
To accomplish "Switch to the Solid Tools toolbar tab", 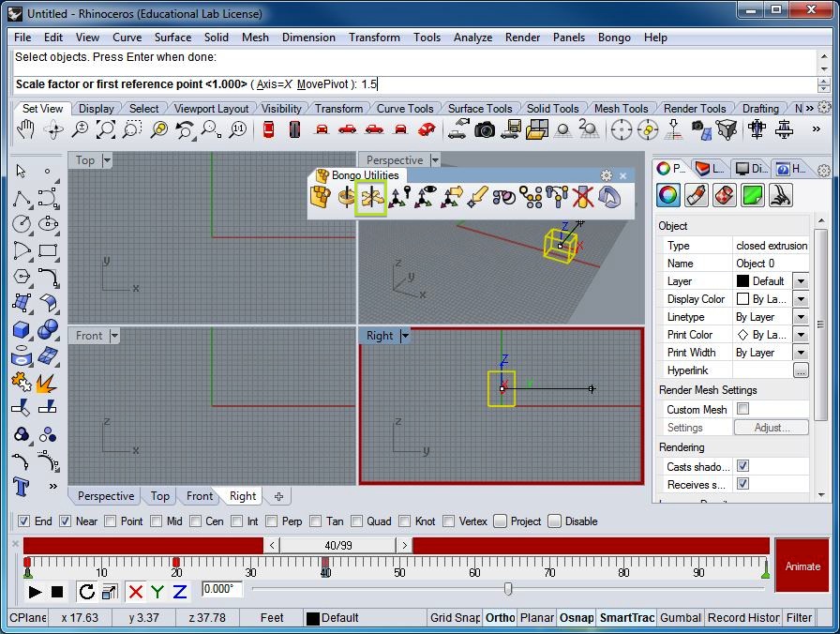I will click(x=552, y=109).
